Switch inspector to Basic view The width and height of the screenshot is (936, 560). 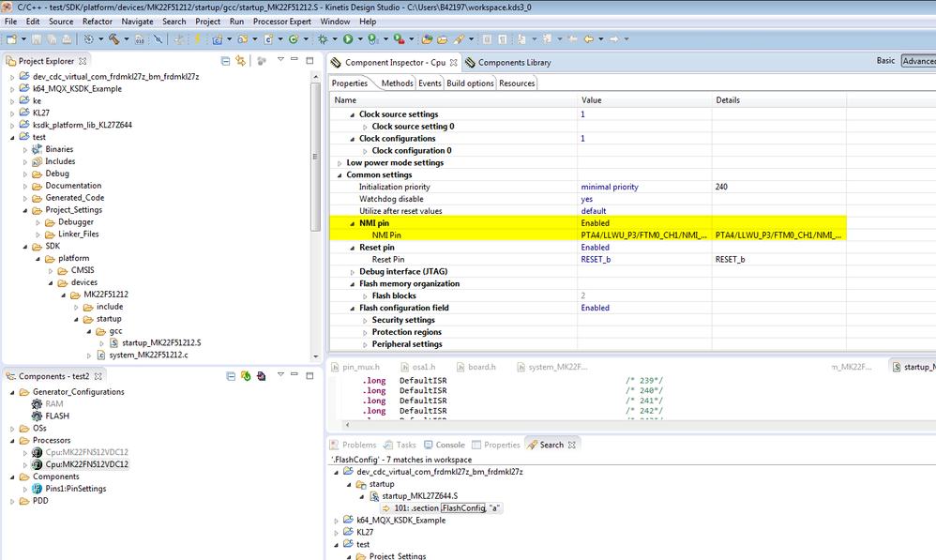click(885, 61)
